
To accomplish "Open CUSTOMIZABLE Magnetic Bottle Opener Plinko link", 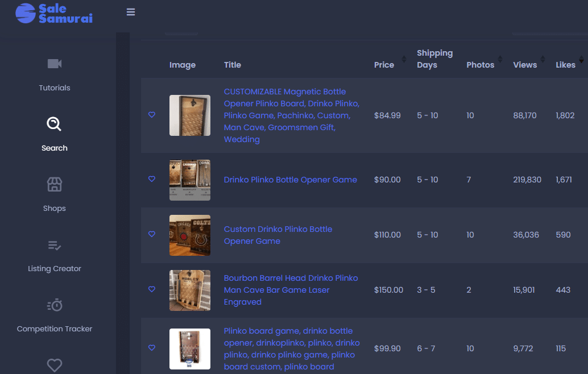I will click(292, 115).
